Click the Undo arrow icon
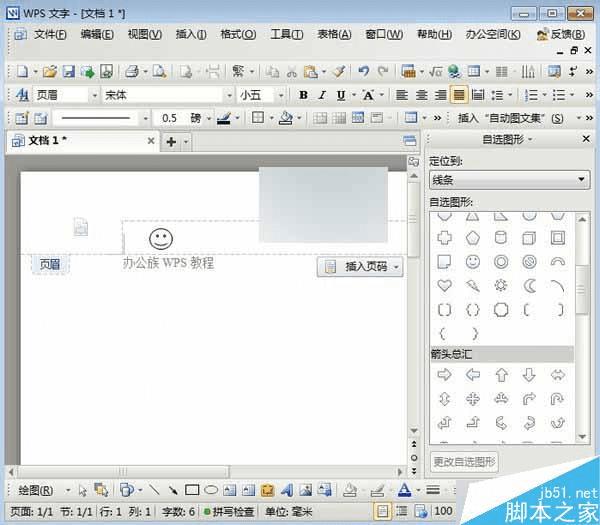This screenshot has height=525, width=600. (364, 71)
